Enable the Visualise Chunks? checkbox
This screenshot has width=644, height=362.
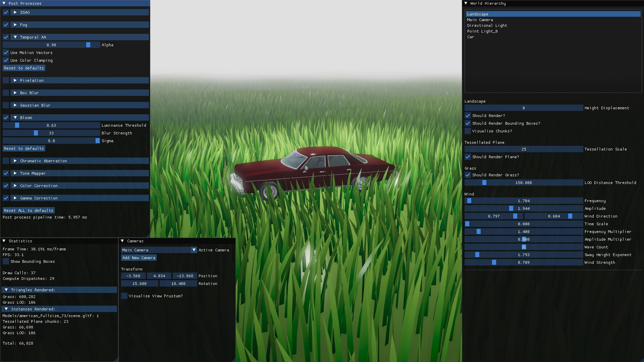pyautogui.click(x=468, y=131)
